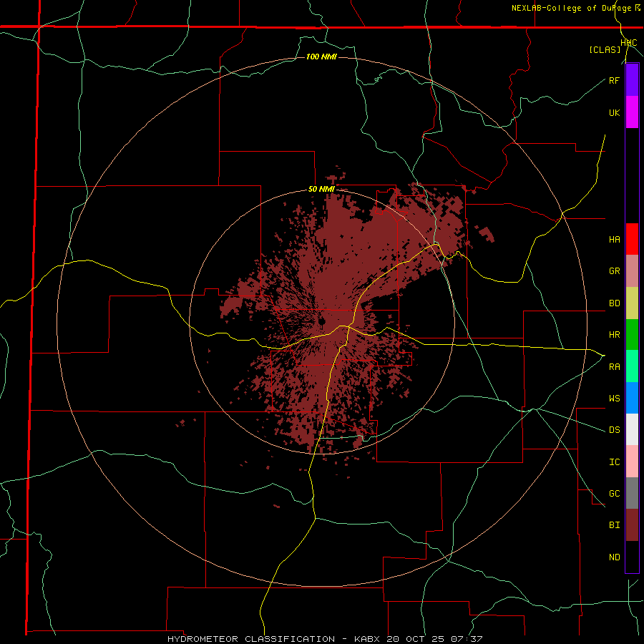This screenshot has width=644, height=644.
Task: Click the "RF" legend label
Action: coord(614,80)
